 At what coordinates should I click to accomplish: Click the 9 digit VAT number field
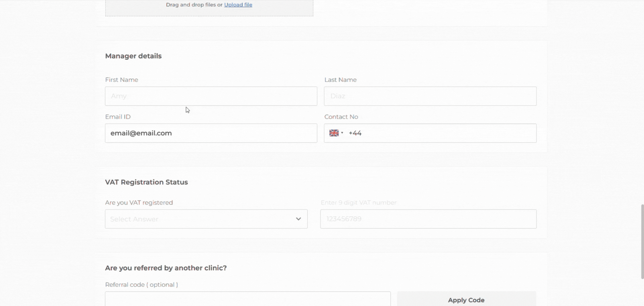428,219
